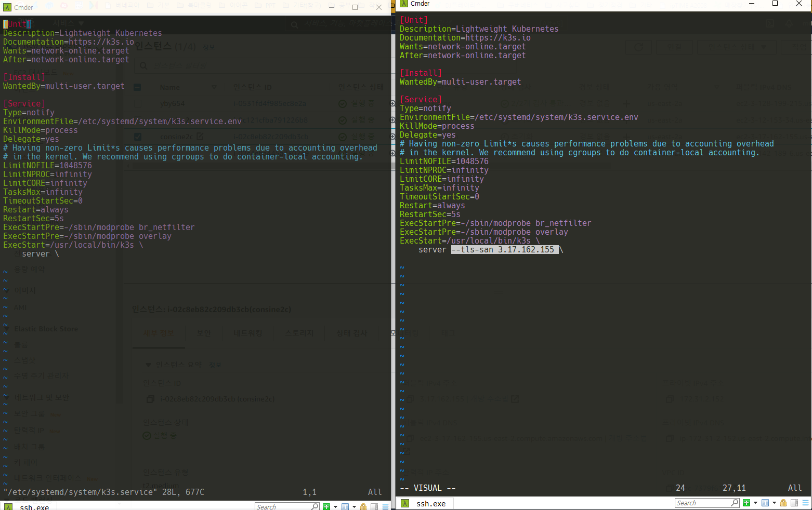
Task: Select the ssh.exe tab in left Cmder window
Action: click(x=29, y=506)
